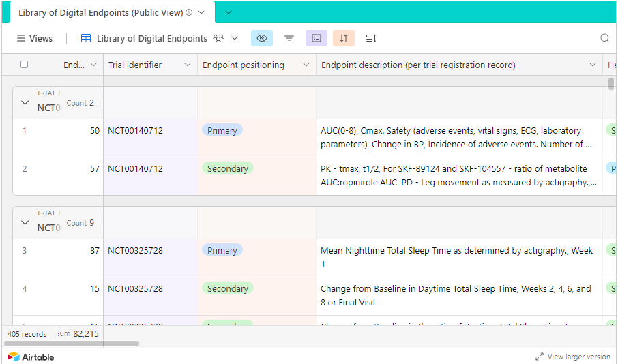618x364 pixels.
Task: Click Count 9 group summary
Action: pyautogui.click(x=80, y=223)
